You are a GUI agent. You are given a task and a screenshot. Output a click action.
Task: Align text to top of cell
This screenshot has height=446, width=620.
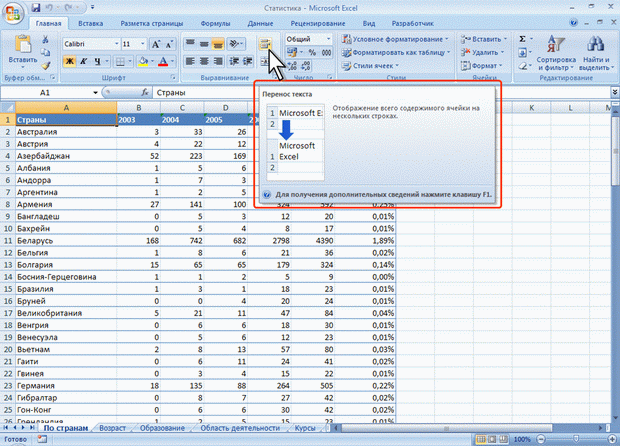(190, 43)
